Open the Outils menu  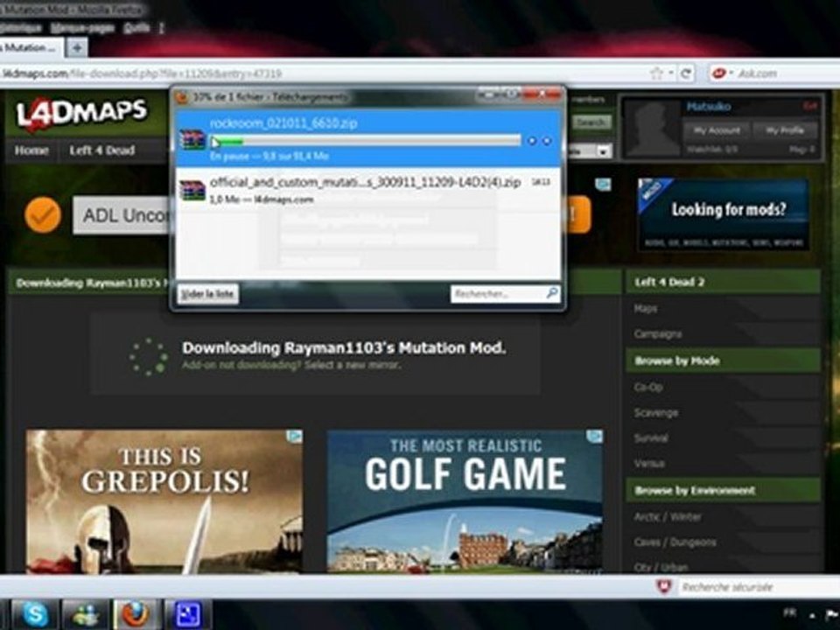(x=136, y=28)
